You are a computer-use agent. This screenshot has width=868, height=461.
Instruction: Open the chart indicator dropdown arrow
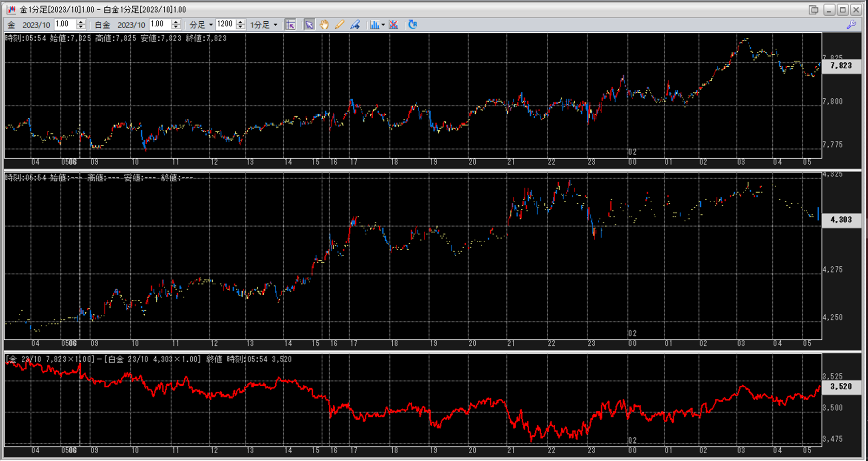pyautogui.click(x=383, y=25)
